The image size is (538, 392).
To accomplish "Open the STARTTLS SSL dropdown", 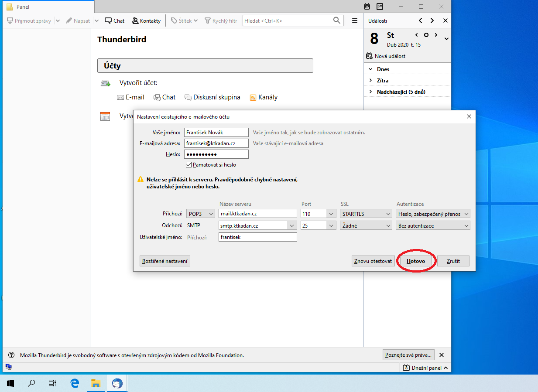I will (366, 214).
